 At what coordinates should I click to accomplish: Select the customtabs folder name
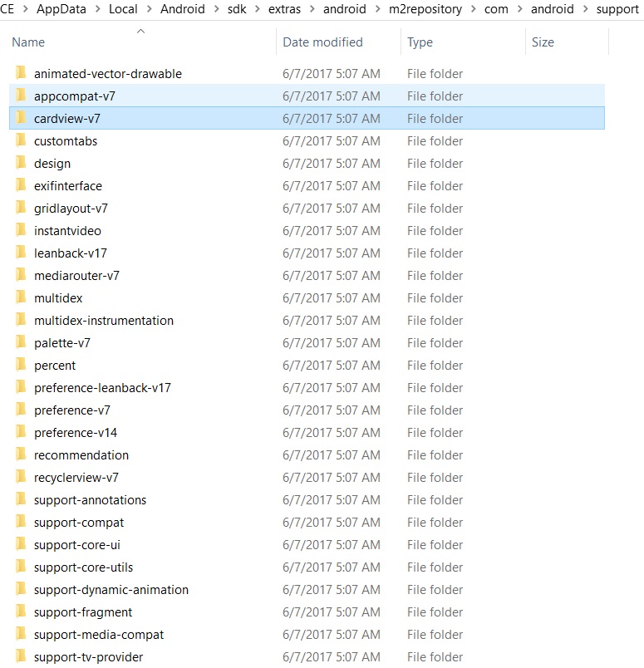66,140
